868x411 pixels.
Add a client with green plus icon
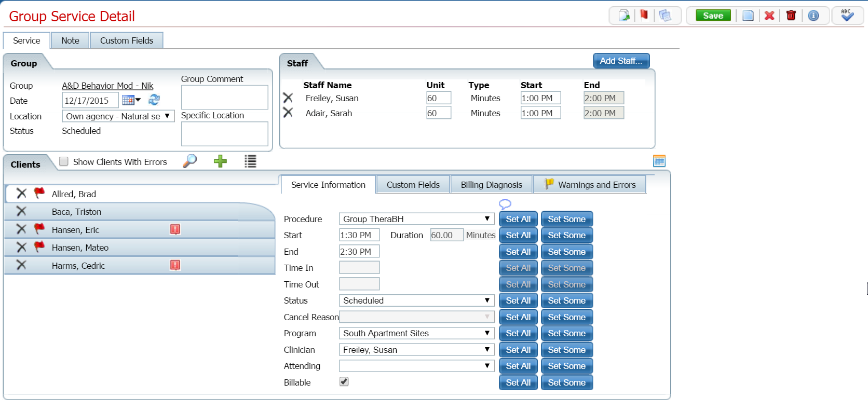click(x=221, y=161)
